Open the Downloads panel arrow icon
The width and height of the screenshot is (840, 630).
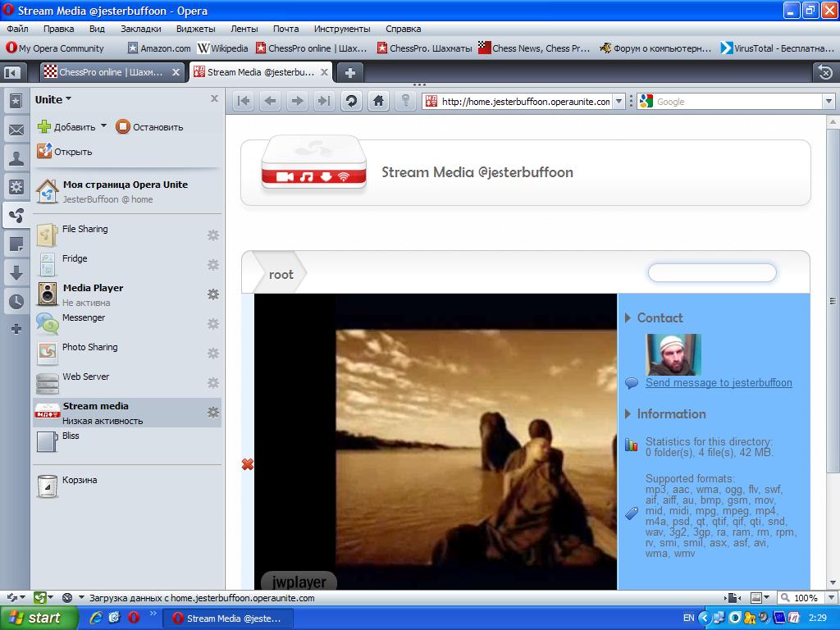pos(16,272)
